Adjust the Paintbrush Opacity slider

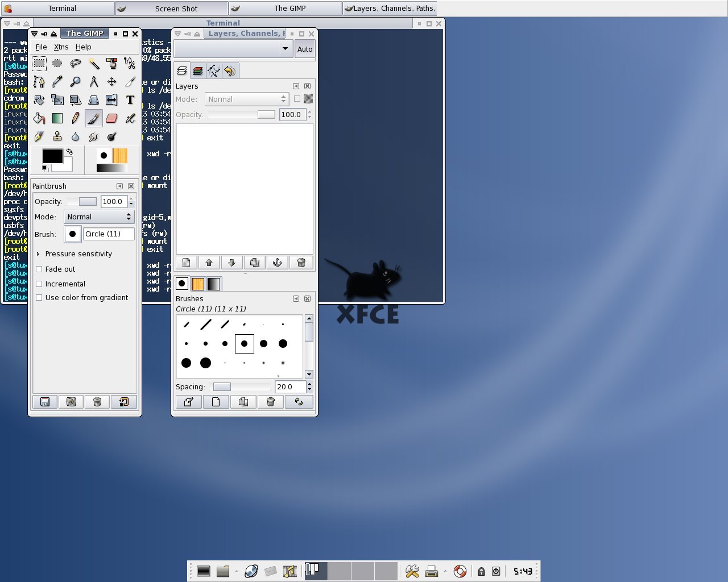pos(82,202)
